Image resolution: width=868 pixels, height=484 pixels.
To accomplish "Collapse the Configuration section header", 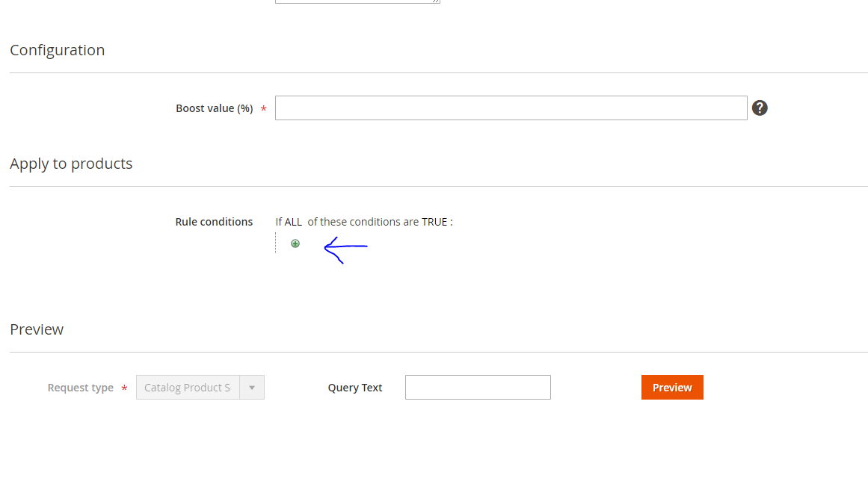I will pyautogui.click(x=57, y=50).
